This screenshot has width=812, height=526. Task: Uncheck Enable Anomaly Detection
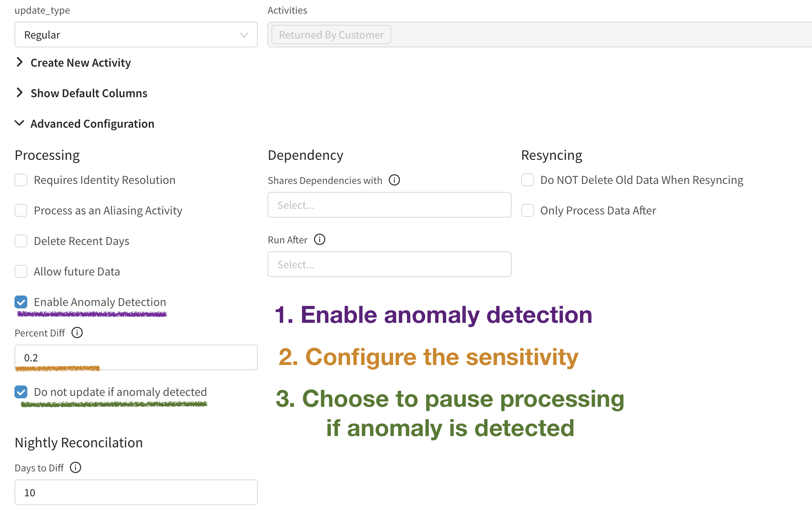(21, 302)
